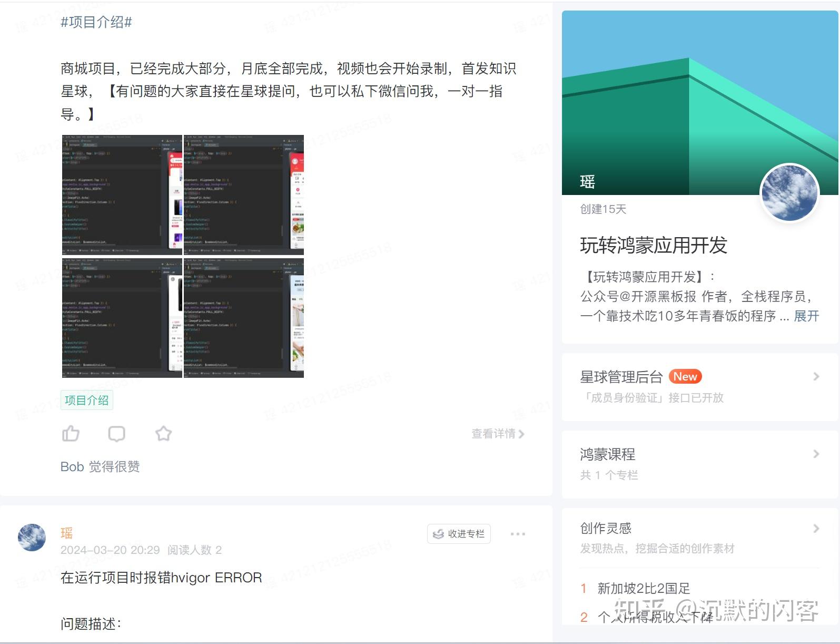
Task: Open the top-right code screenshot thumbnail
Action: [x=244, y=195]
